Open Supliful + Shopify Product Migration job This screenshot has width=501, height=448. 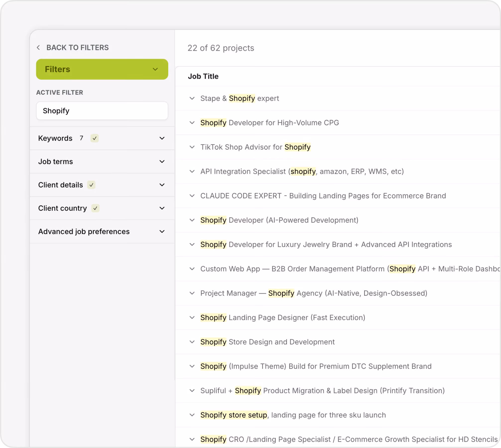[323, 391]
